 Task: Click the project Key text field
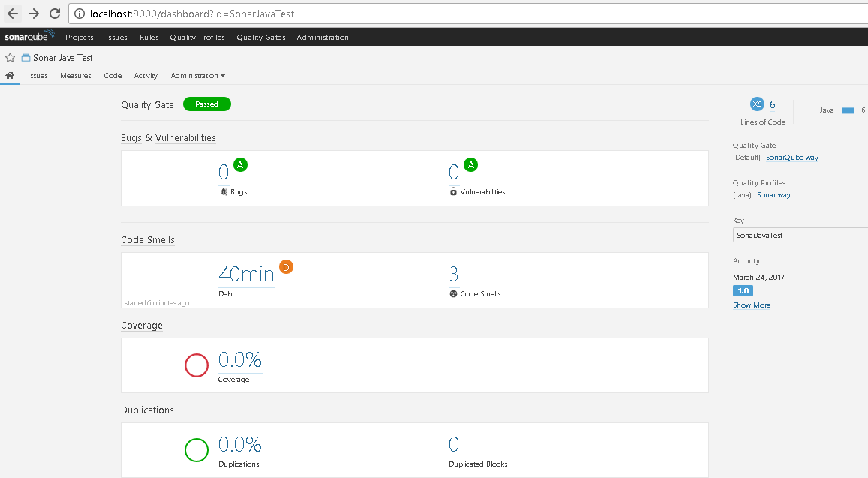tap(800, 235)
